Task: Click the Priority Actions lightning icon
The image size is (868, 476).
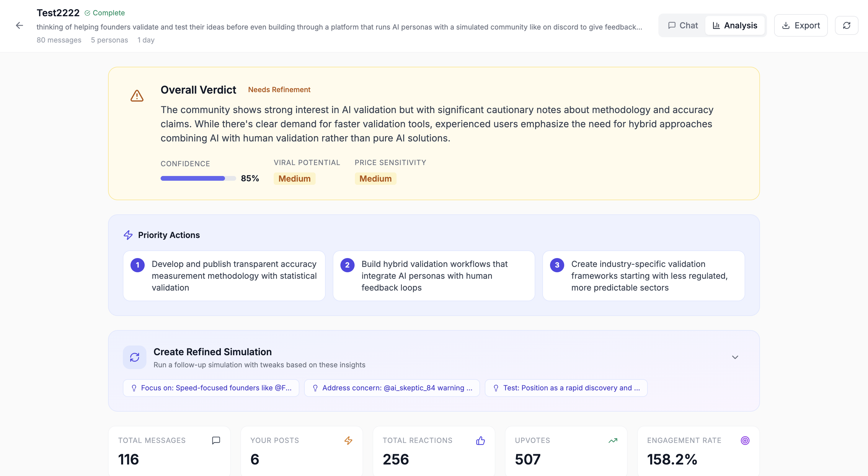Action: (128, 235)
